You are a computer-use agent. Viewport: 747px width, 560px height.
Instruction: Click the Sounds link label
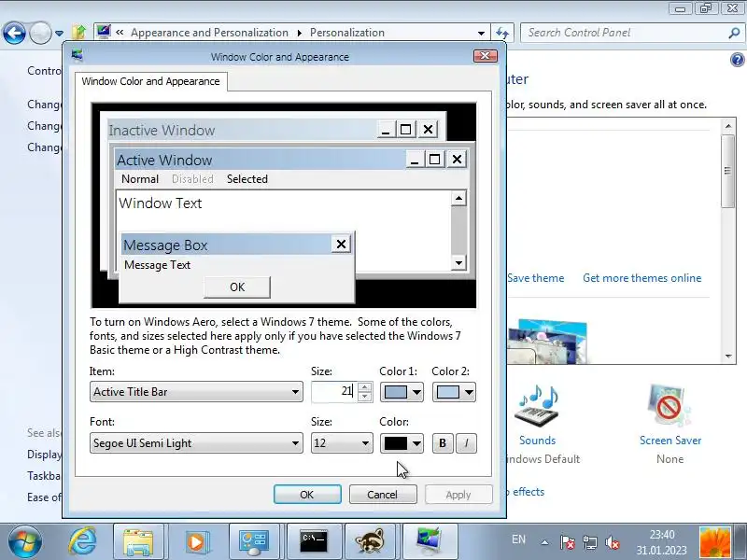tap(538, 441)
